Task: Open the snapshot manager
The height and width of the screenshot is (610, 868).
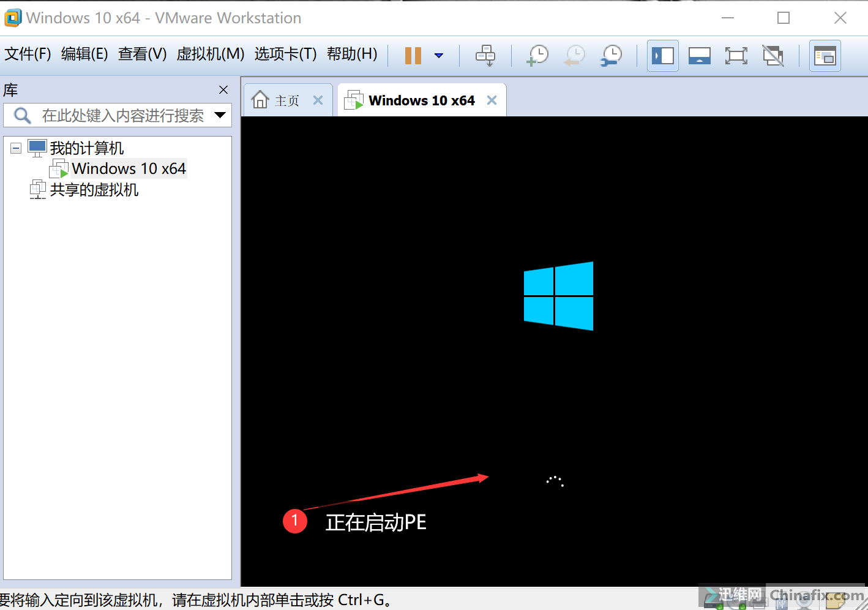Action: pos(611,56)
